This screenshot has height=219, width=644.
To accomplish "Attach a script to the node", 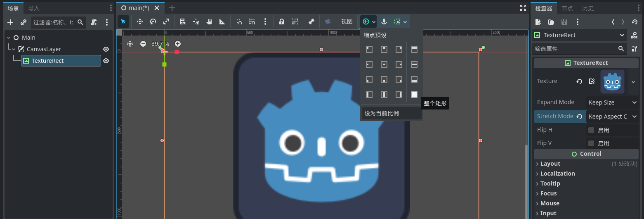I will tap(94, 22).
